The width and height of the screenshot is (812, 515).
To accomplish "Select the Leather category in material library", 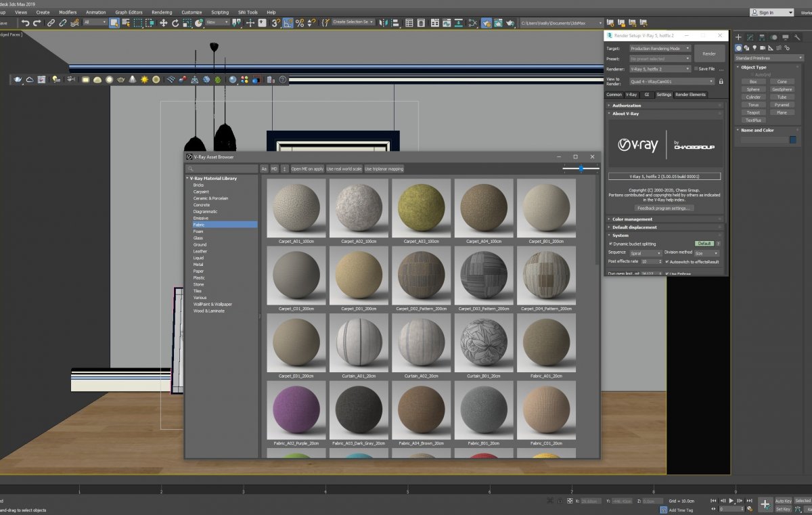I will tap(200, 251).
